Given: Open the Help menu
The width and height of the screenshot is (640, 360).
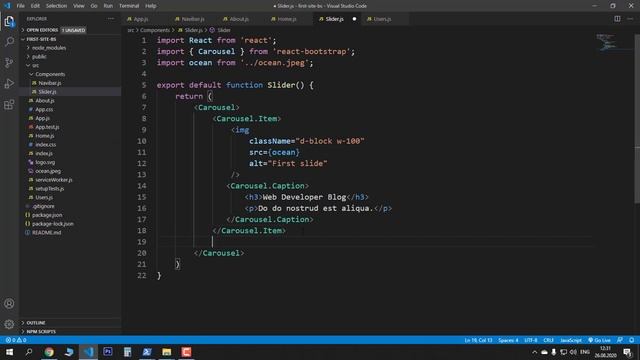Looking at the screenshot, I should point(151,6).
